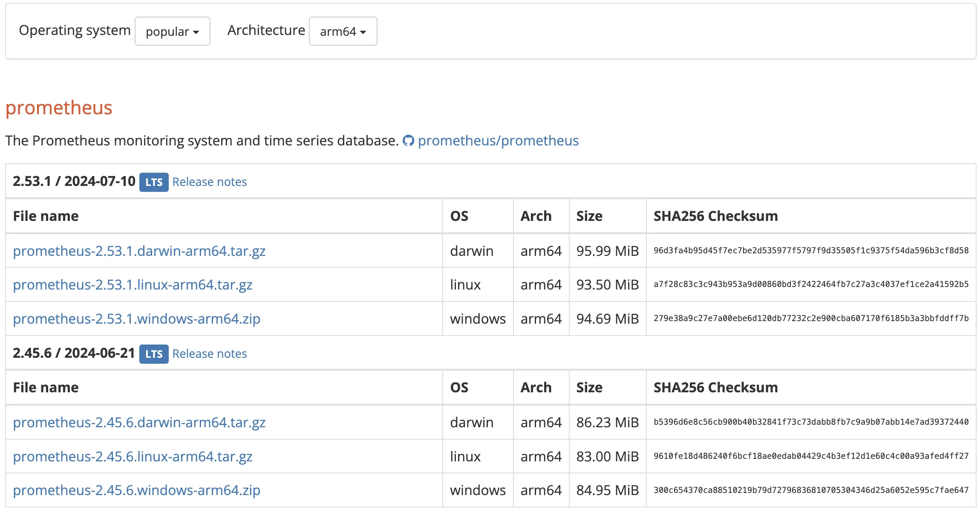Select checksum starting with a7f28c83c3c943b9

[811, 284]
